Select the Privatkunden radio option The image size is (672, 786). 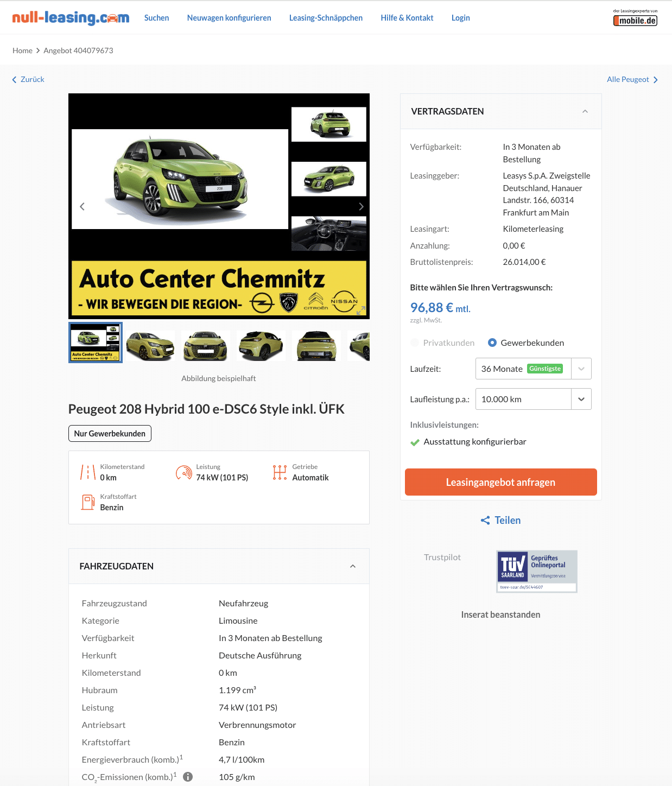click(415, 343)
